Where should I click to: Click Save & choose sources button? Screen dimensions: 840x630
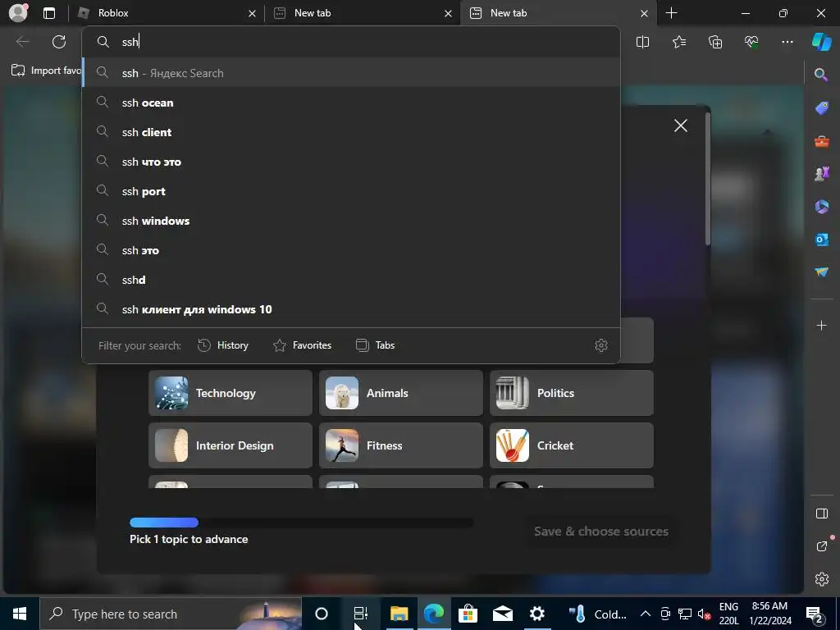[x=601, y=532]
